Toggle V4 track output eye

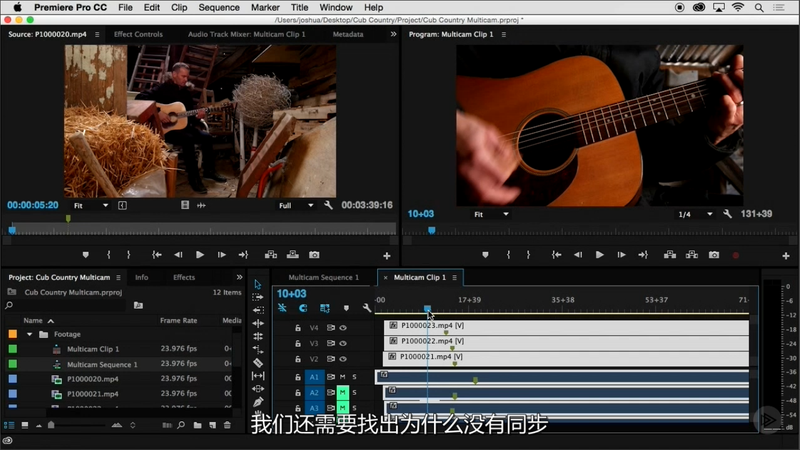[x=343, y=328]
